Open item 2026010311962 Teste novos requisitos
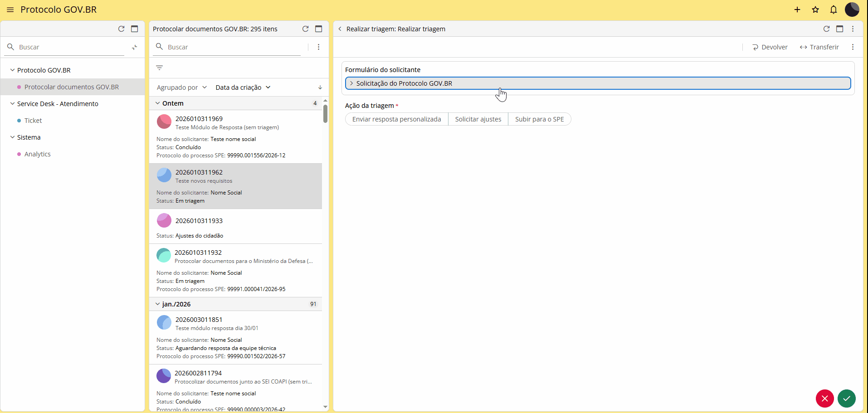868x413 pixels. 235,186
